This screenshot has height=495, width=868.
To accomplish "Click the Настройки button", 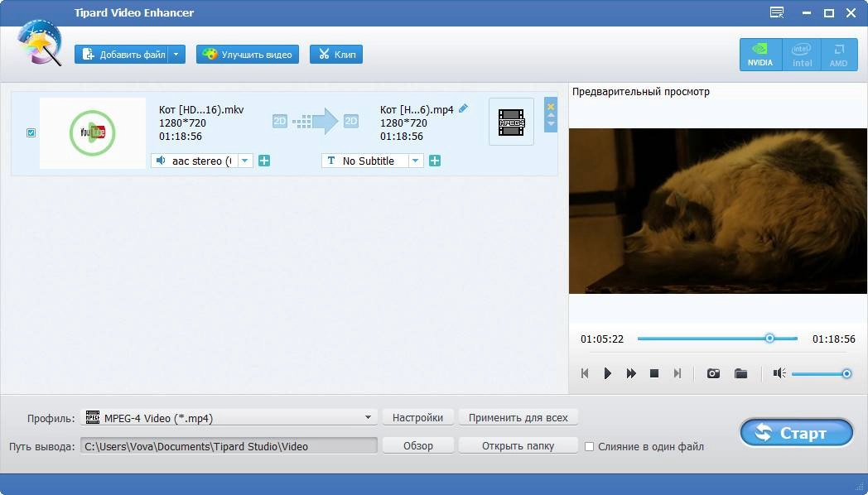I will [418, 417].
